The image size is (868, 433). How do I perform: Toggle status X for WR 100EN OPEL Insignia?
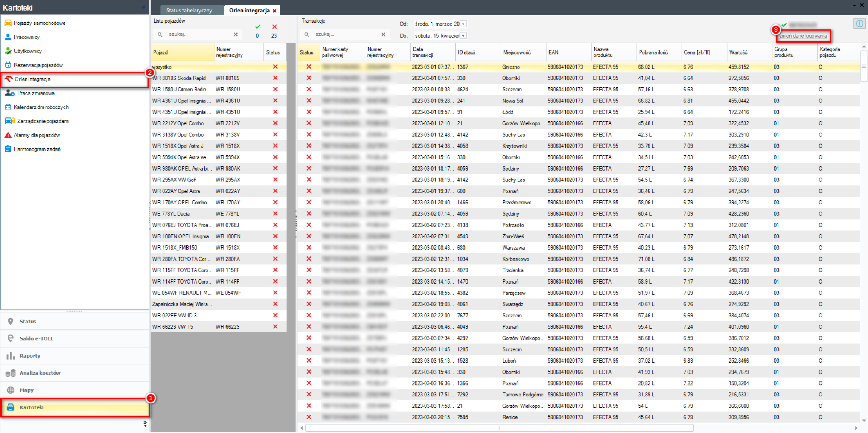coord(275,236)
